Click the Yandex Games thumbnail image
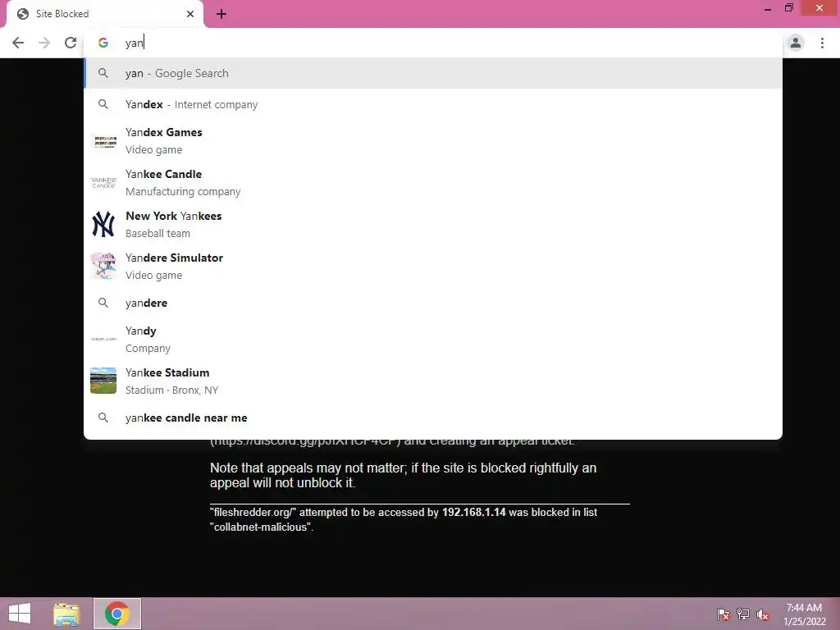840x630 pixels. 103,141
